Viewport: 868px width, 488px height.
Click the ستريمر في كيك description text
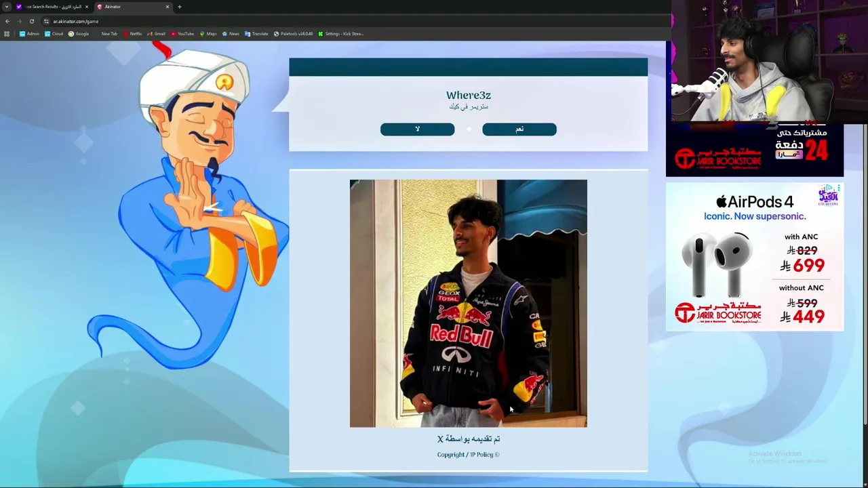469,106
